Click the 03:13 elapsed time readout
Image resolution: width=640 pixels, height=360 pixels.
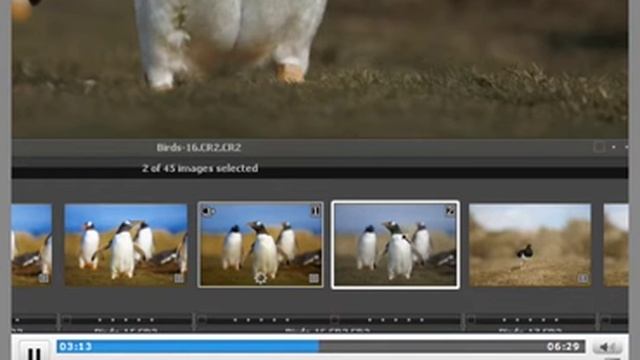coord(76,347)
